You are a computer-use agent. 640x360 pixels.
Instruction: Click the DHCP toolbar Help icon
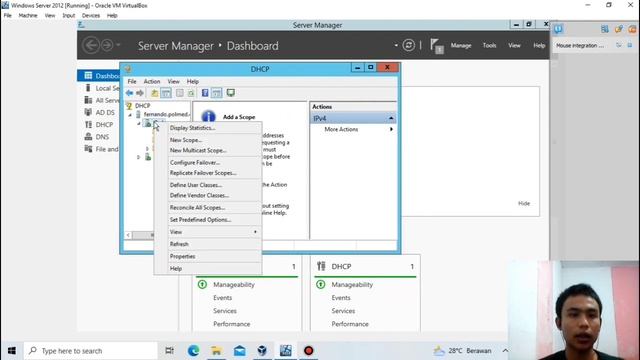[205, 93]
